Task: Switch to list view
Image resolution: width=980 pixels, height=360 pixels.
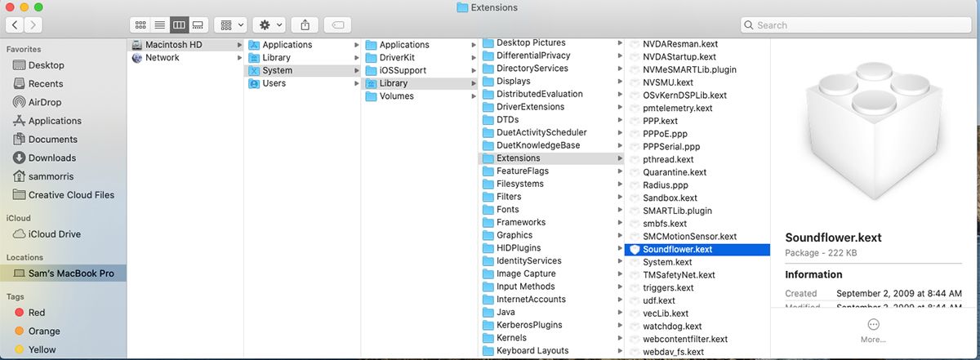Action: click(x=160, y=25)
